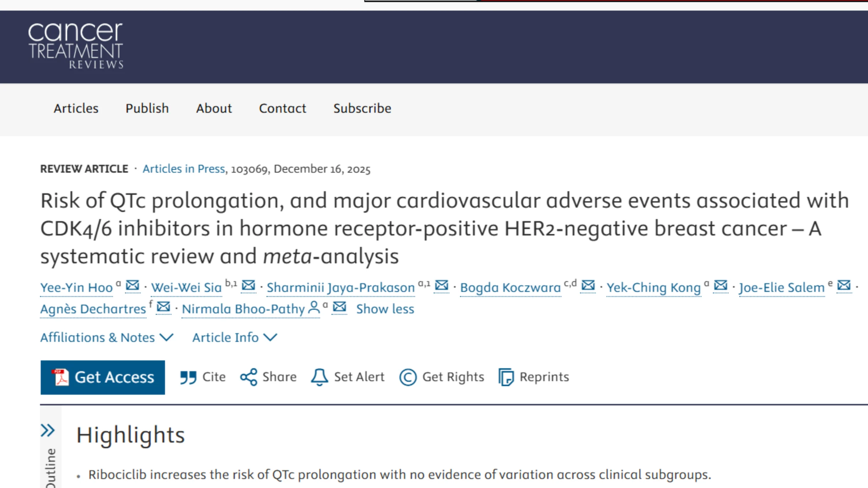Open the Articles menu item
The height and width of the screenshot is (488, 868).
[x=76, y=108]
